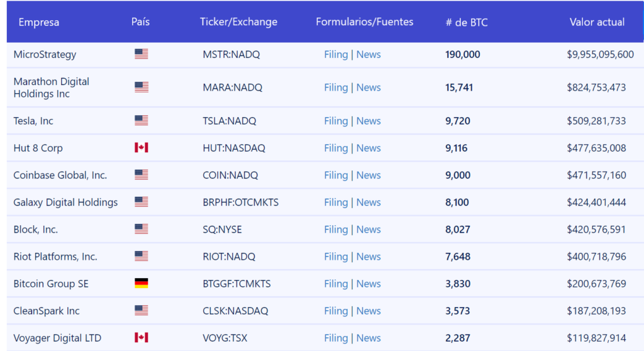The height and width of the screenshot is (351, 644).
Task: Select the Marathon Digital Holdings Inc name
Action: pos(52,87)
